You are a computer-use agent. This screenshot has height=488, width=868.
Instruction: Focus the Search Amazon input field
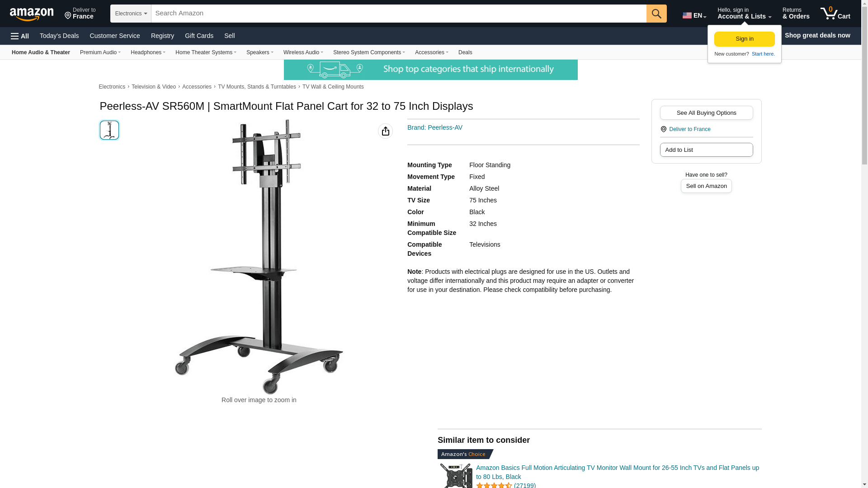tap(399, 14)
